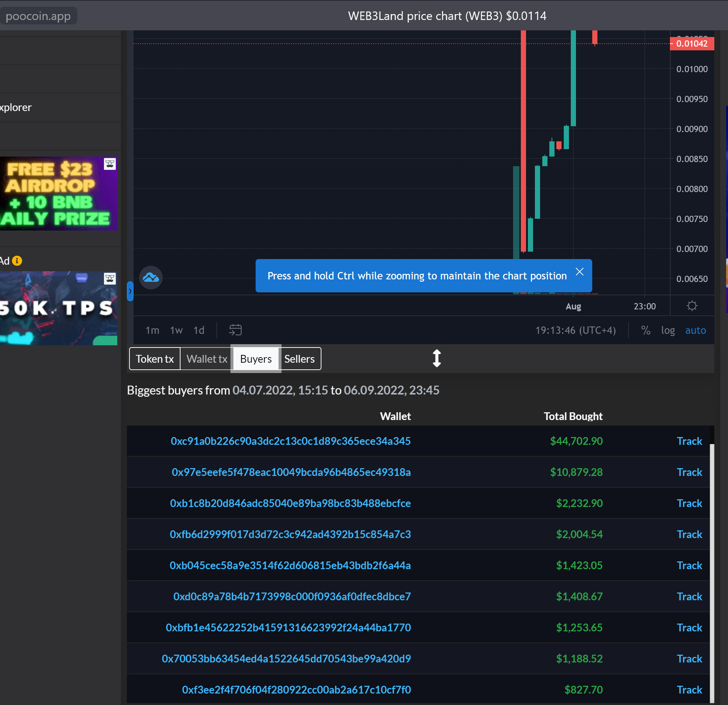Click the go-to-date calendar icon
This screenshot has width=728, height=705.
[x=235, y=330]
